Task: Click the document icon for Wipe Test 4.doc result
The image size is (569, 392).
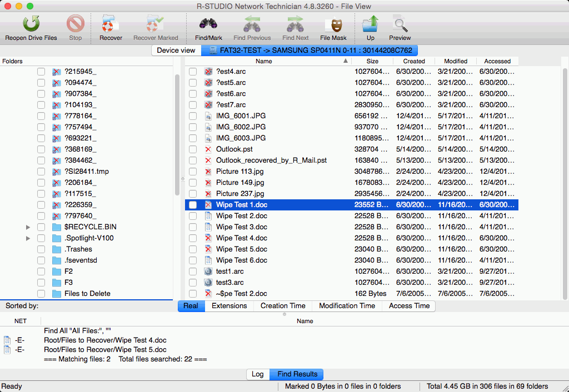Action: [x=7, y=340]
